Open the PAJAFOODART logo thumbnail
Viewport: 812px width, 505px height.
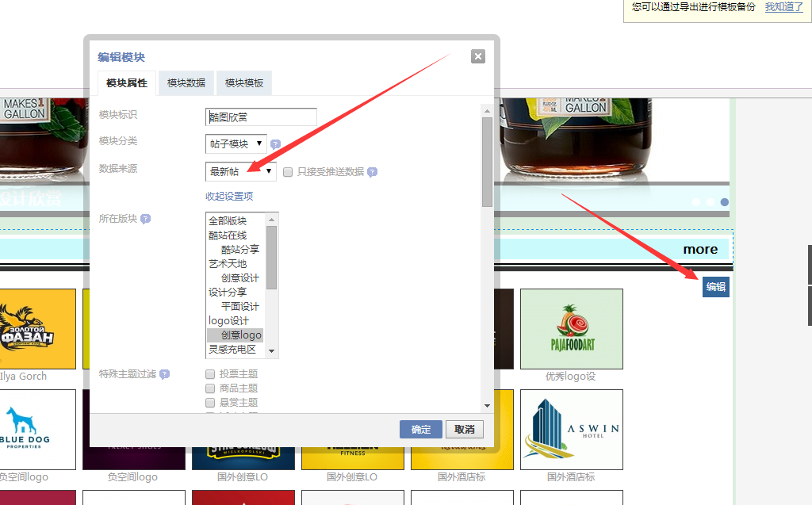572,329
